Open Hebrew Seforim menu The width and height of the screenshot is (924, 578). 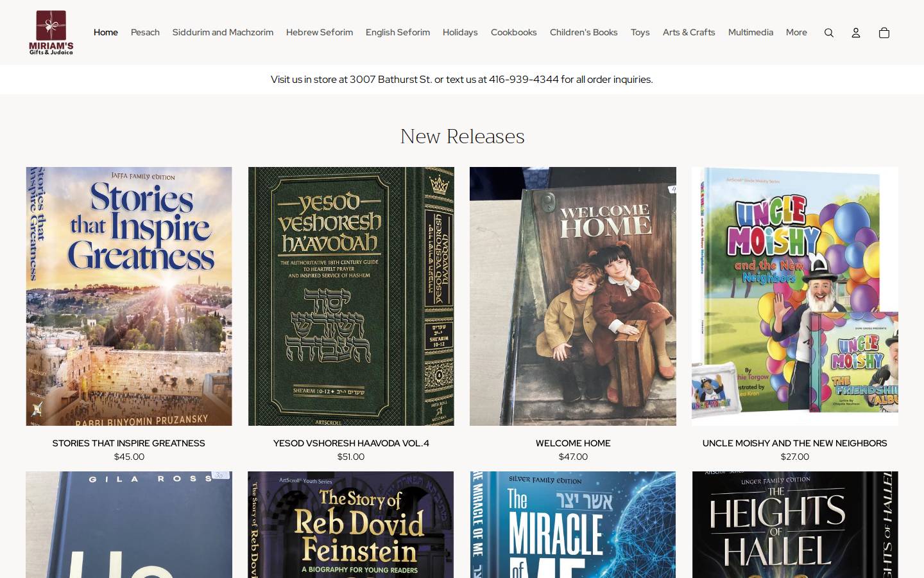click(x=320, y=32)
